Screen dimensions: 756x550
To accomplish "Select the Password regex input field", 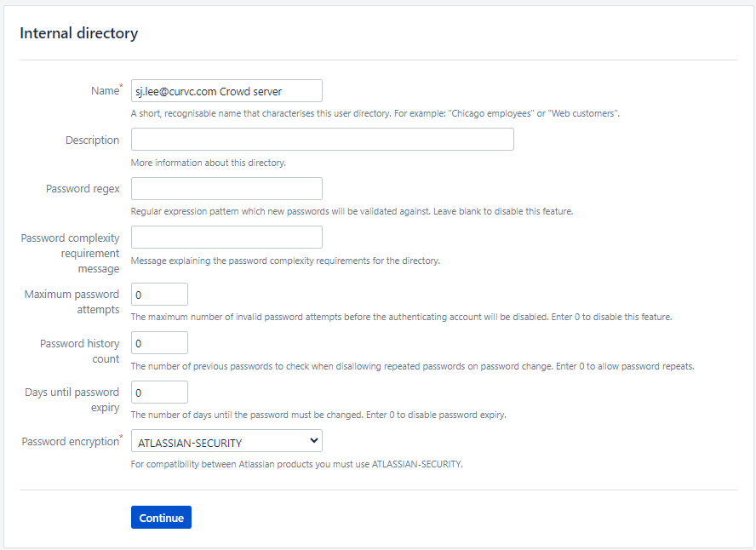I will coord(226,188).
